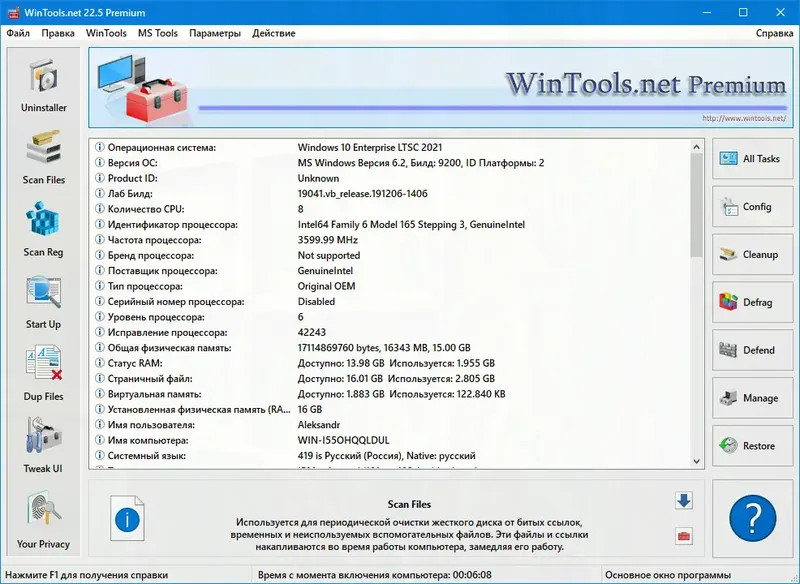The height and width of the screenshot is (584, 800).
Task: Select the Scan Files tool
Action: click(42, 155)
